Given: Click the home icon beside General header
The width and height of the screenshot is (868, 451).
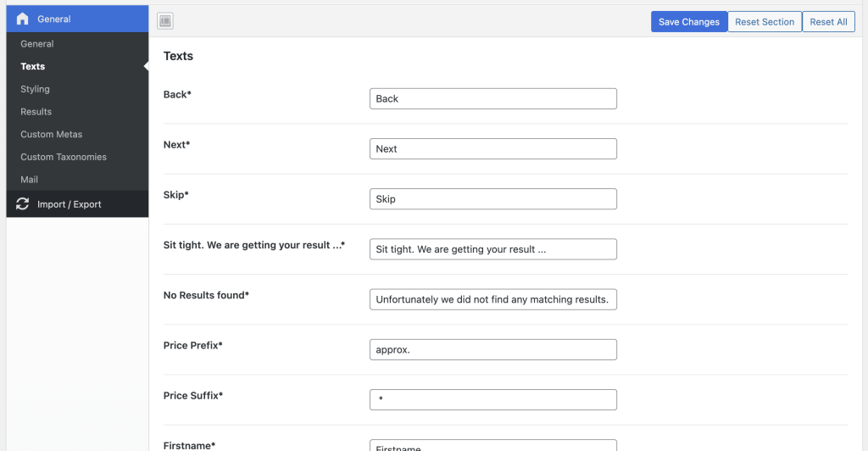Looking at the screenshot, I should tap(23, 19).
